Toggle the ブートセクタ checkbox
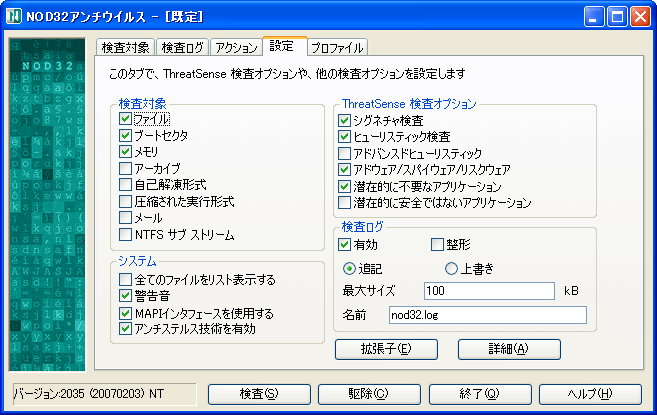The image size is (657, 415). [x=125, y=135]
